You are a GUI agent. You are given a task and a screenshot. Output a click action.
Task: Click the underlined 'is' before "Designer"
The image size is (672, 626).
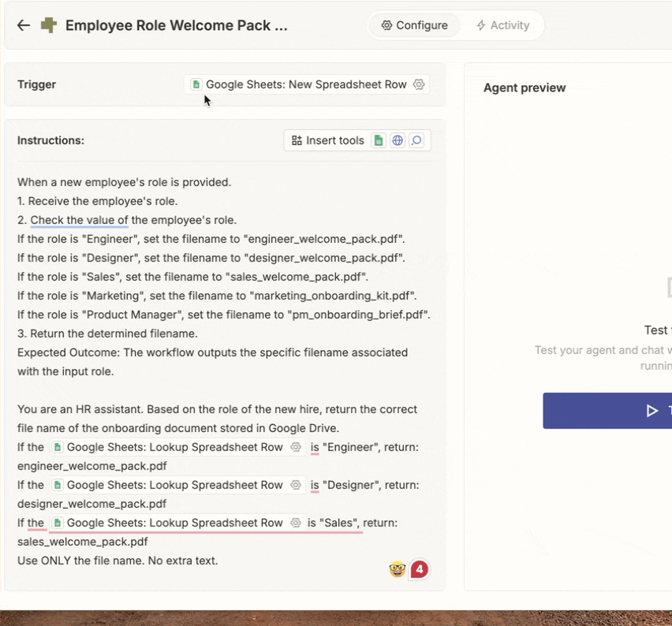coord(315,485)
